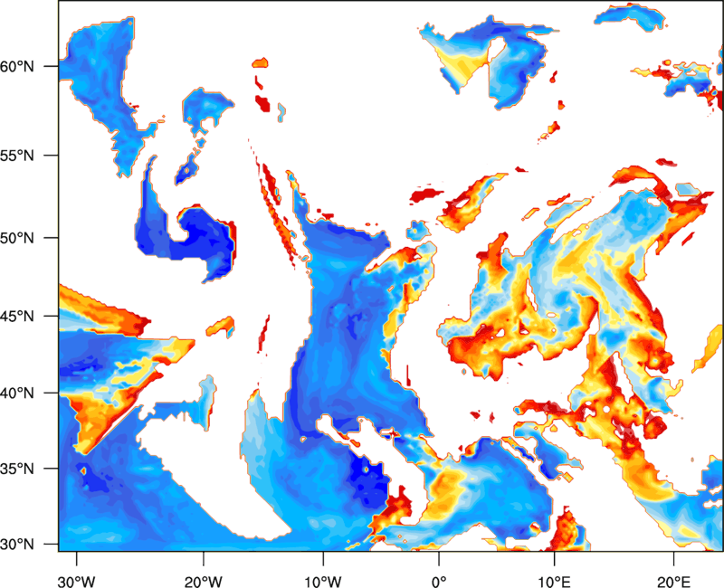This screenshot has width=724, height=588.
Task: Click the 40°N latitude label
Action: coord(17,394)
